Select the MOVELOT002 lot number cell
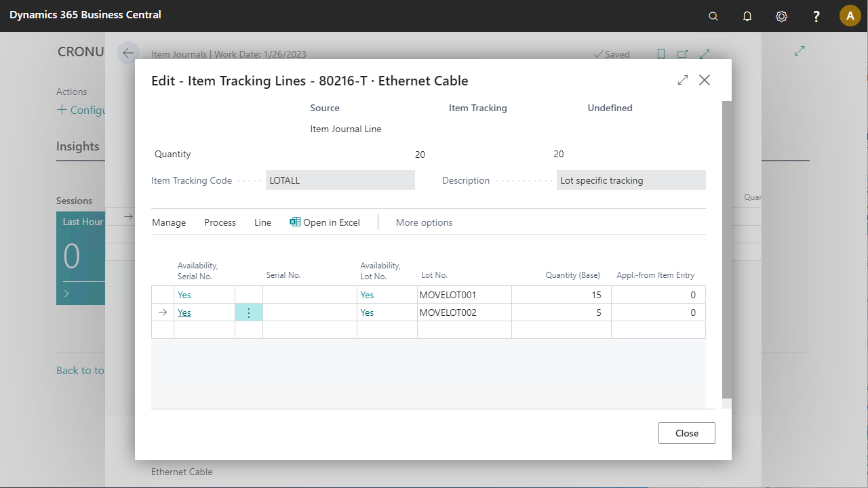This screenshot has width=868, height=488. pos(465,312)
